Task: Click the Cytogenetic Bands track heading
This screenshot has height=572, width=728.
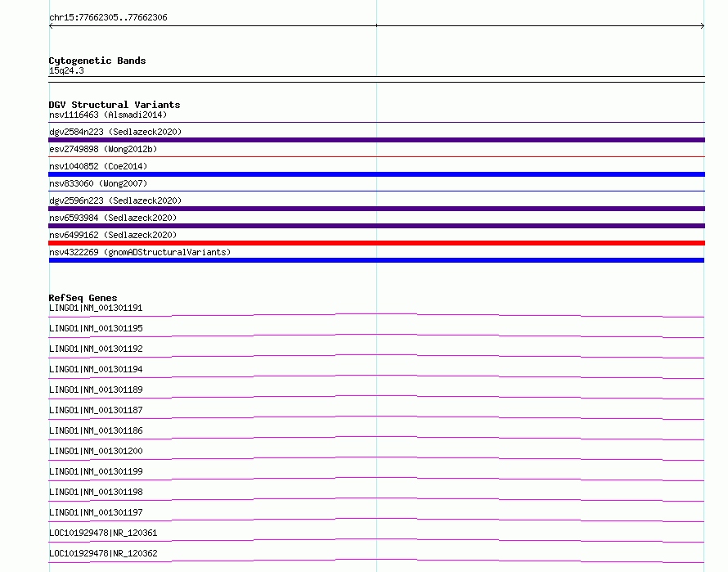Action: tap(97, 61)
